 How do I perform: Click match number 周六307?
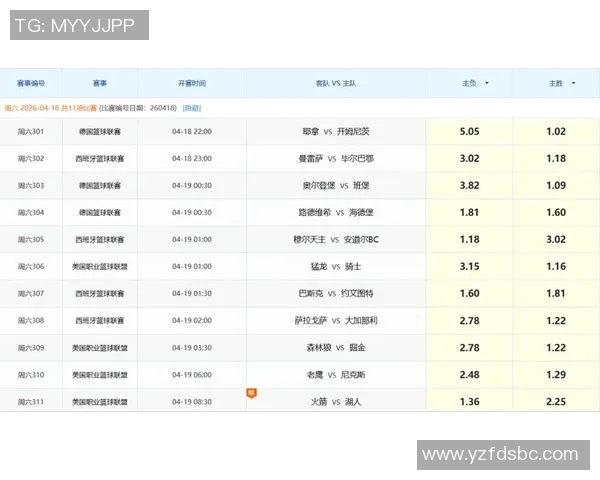[31, 294]
